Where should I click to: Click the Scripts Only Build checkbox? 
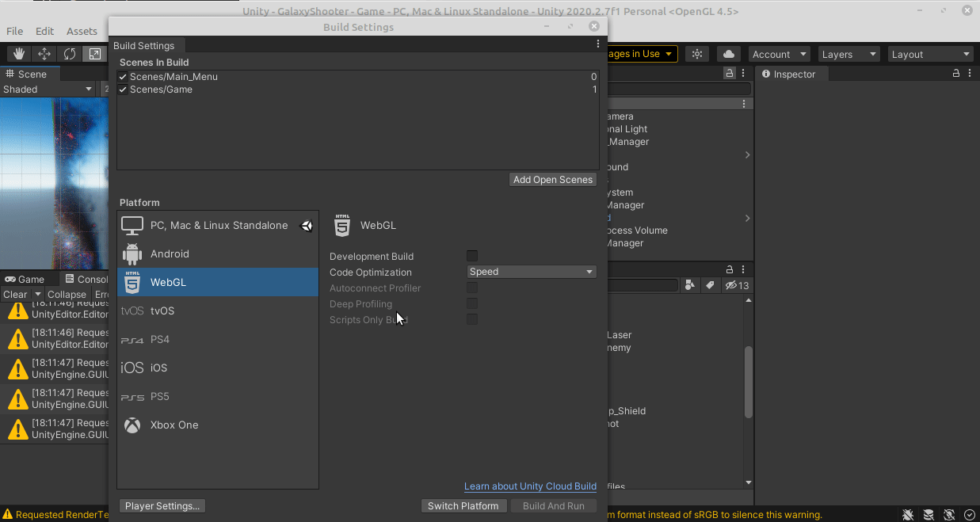point(472,319)
